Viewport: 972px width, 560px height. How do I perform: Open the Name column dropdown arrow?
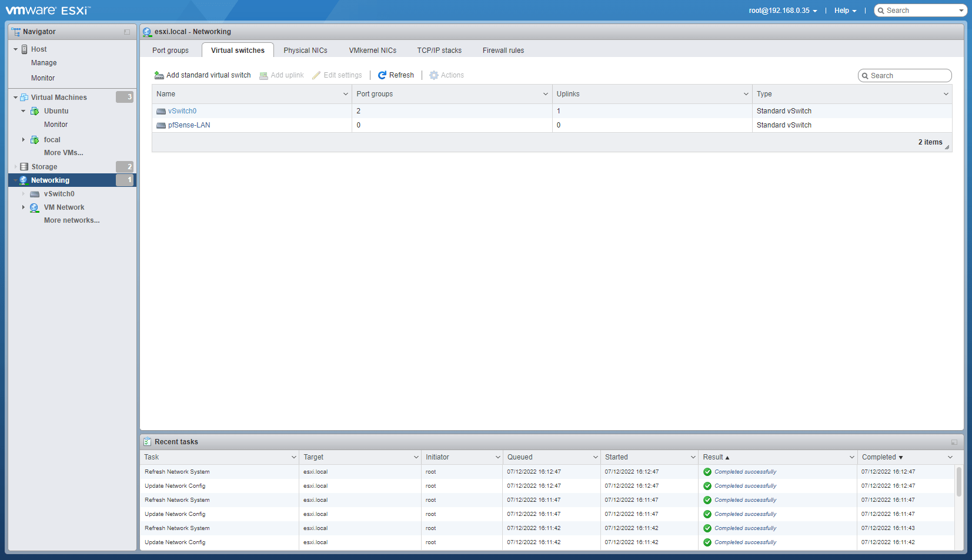[x=346, y=94]
